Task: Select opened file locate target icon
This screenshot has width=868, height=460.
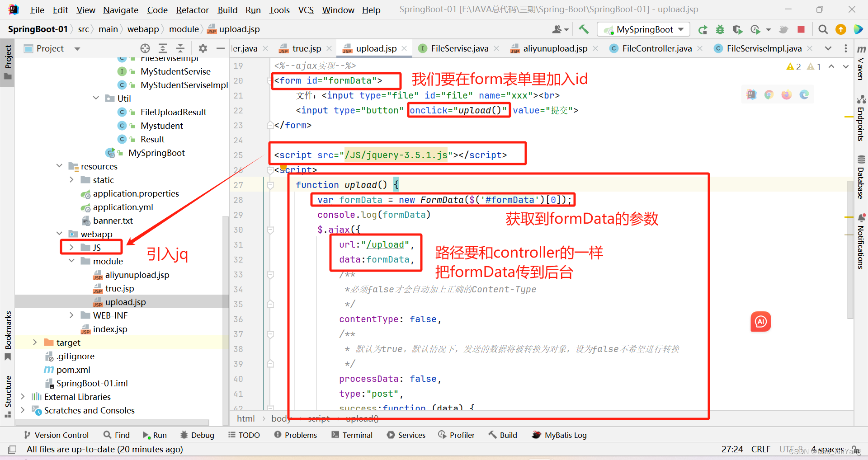Action: click(x=145, y=48)
